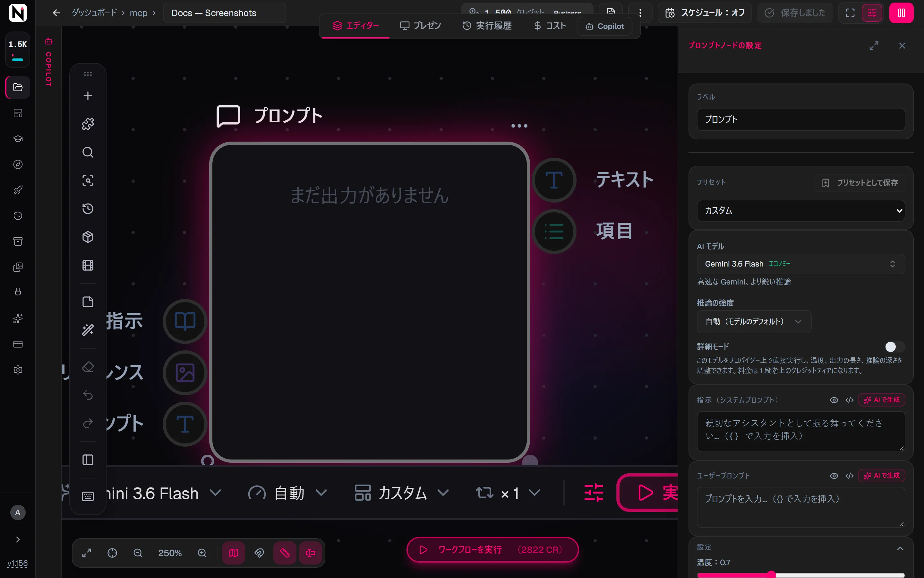Switch to the 実行履歴 tab

point(487,26)
